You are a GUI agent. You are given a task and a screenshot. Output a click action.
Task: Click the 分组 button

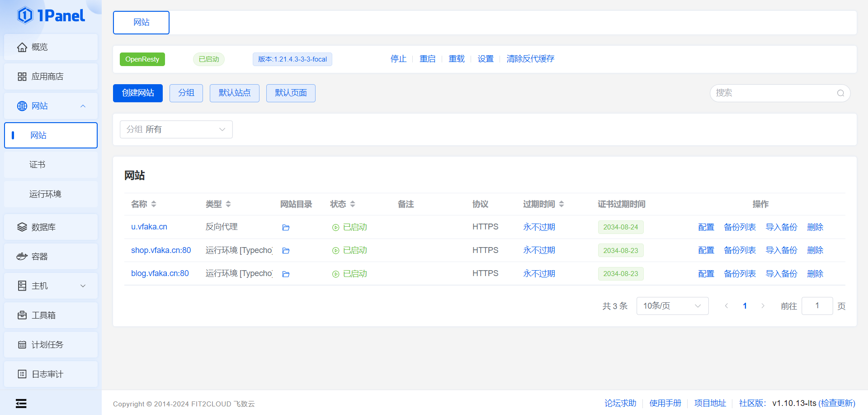(x=186, y=93)
